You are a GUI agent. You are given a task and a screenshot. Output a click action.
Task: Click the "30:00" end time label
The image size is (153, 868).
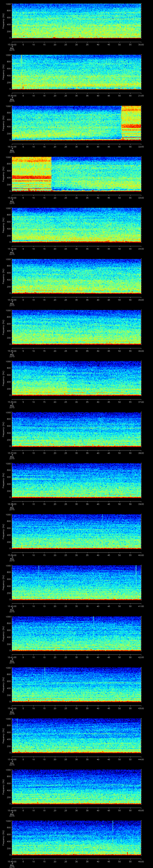point(141,44)
